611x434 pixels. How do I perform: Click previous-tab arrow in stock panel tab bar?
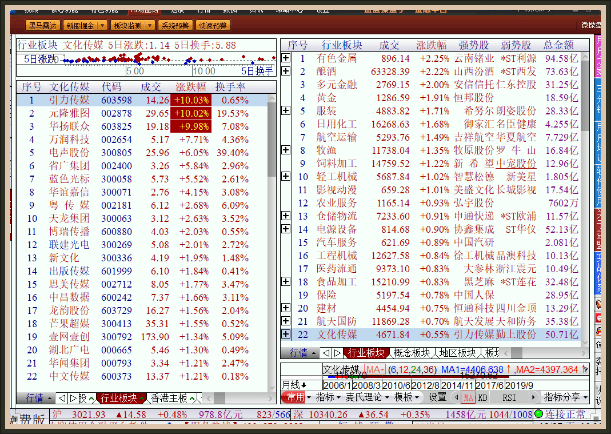click(x=62, y=399)
